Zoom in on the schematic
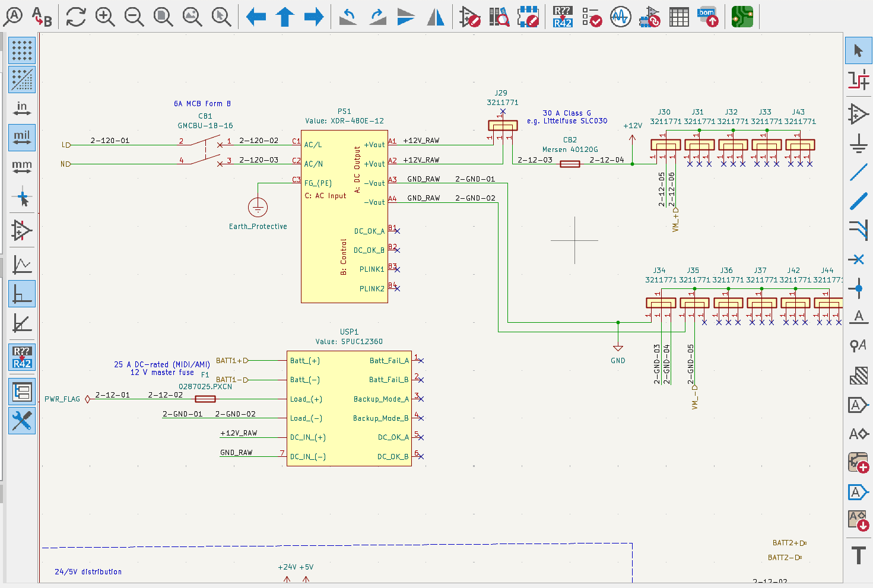Screen dimensions: 873x588 pos(105,17)
